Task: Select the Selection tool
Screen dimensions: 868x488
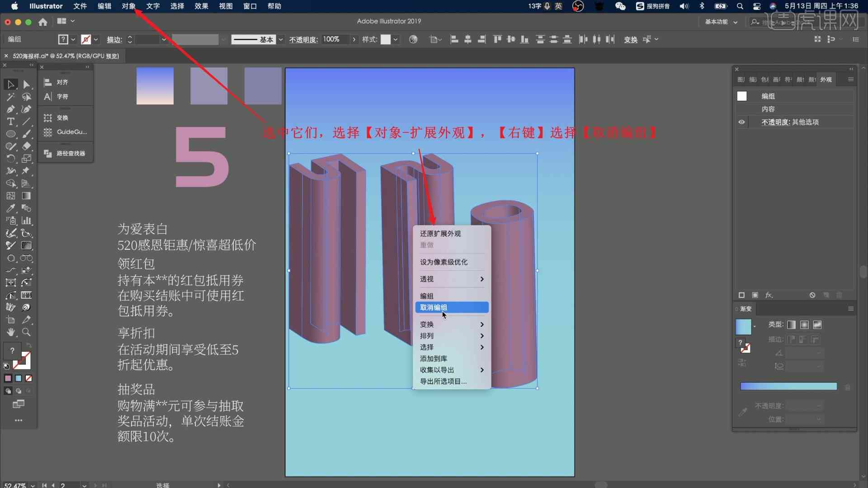Action: pyautogui.click(x=11, y=84)
